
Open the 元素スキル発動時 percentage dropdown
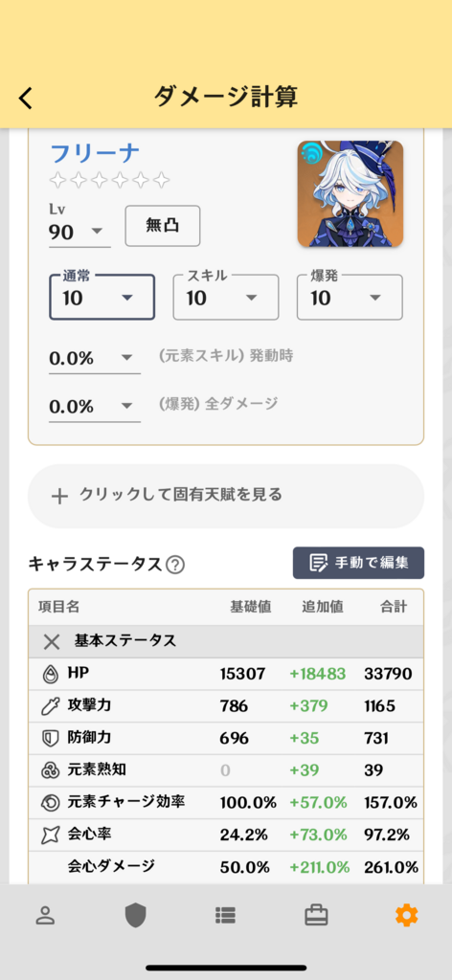click(95, 358)
